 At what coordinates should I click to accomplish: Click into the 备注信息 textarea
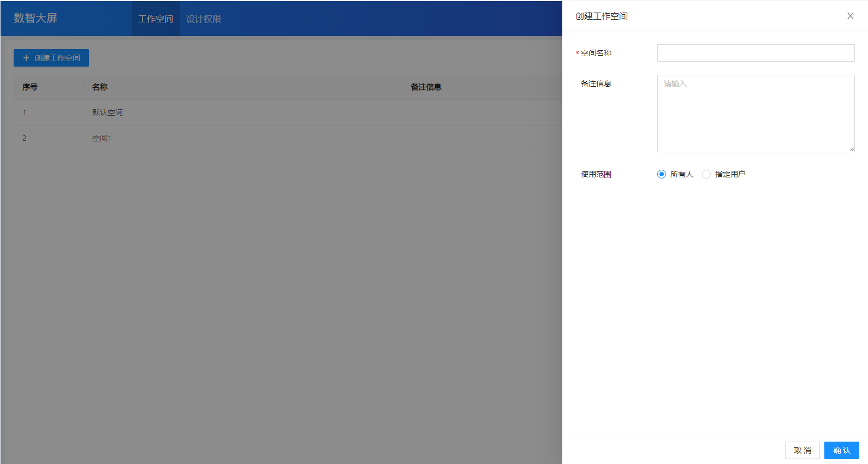(756, 113)
